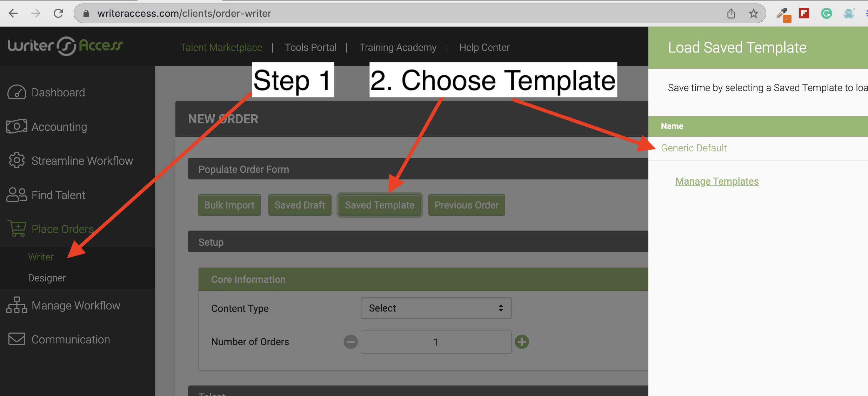Click the Bulk Import button

(229, 205)
